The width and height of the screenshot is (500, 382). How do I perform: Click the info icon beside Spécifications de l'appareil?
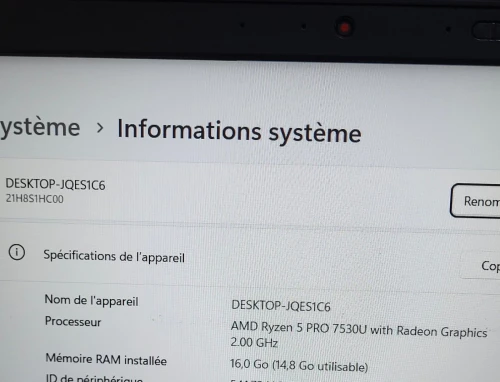[x=17, y=252]
